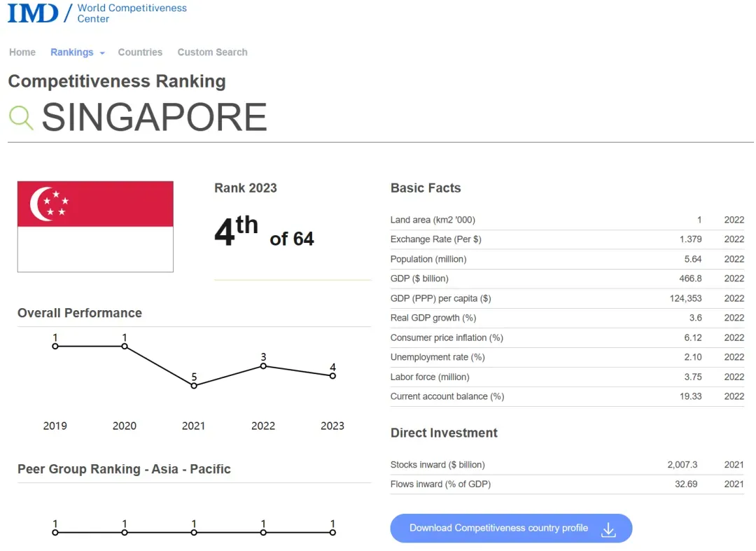Image resolution: width=756 pixels, height=551 pixels.
Task: Click the green magnifying glass search icon
Action: click(x=21, y=118)
